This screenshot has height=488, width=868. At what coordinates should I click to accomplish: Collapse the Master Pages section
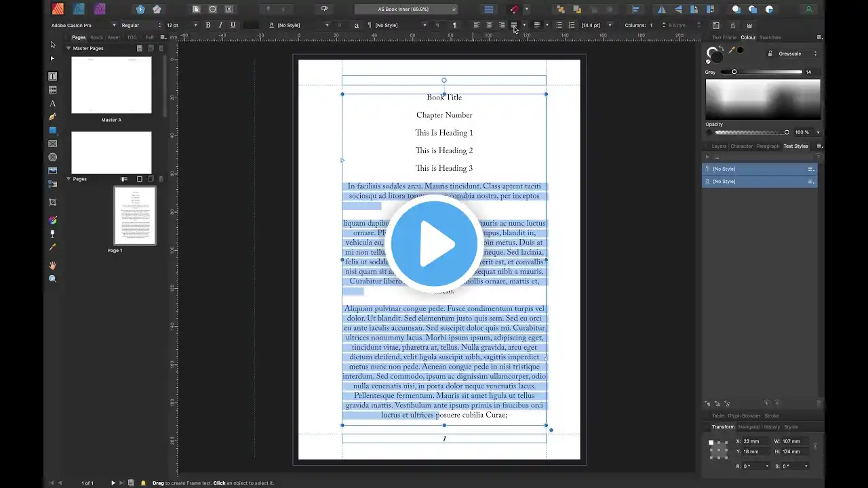click(x=68, y=48)
